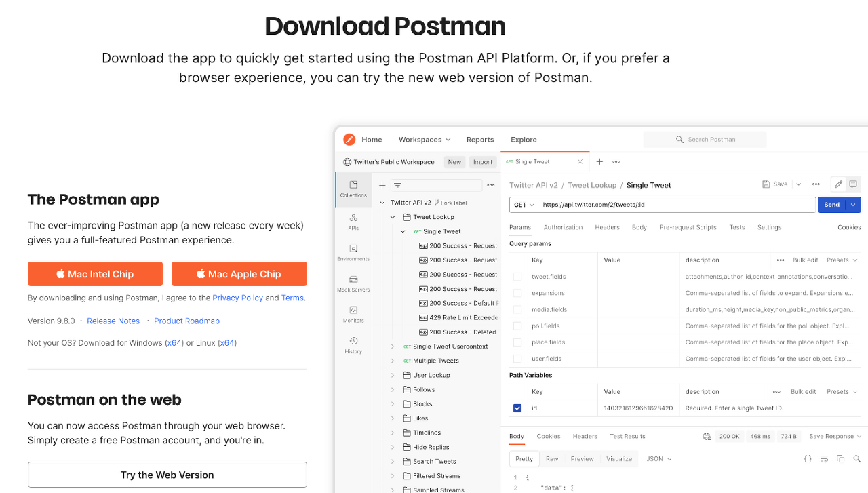Open the Save Response dropdown
Image resolution: width=868 pixels, height=493 pixels.
pos(835,437)
